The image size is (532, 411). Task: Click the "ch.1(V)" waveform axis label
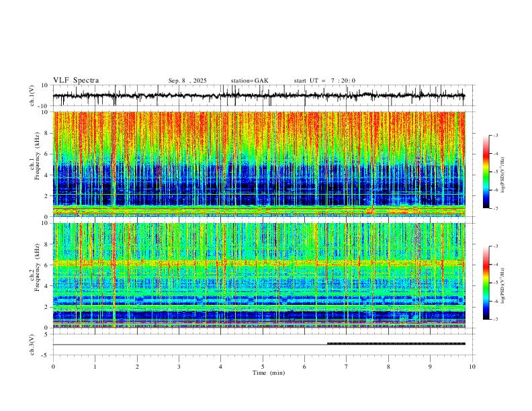tap(32, 95)
